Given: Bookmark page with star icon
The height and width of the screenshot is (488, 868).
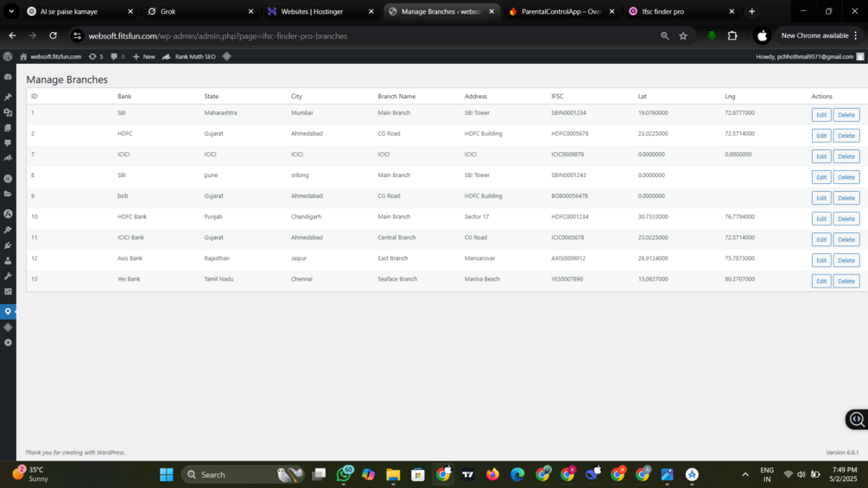Looking at the screenshot, I should pos(683,36).
